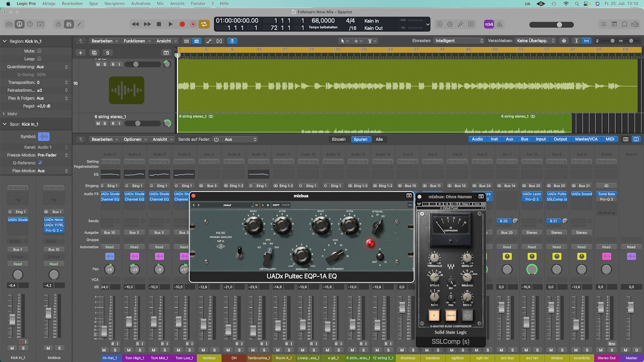Image resolution: width=644 pixels, height=362 pixels.
Task: Toggle the Aux channel filter tab
Action: coord(509,139)
